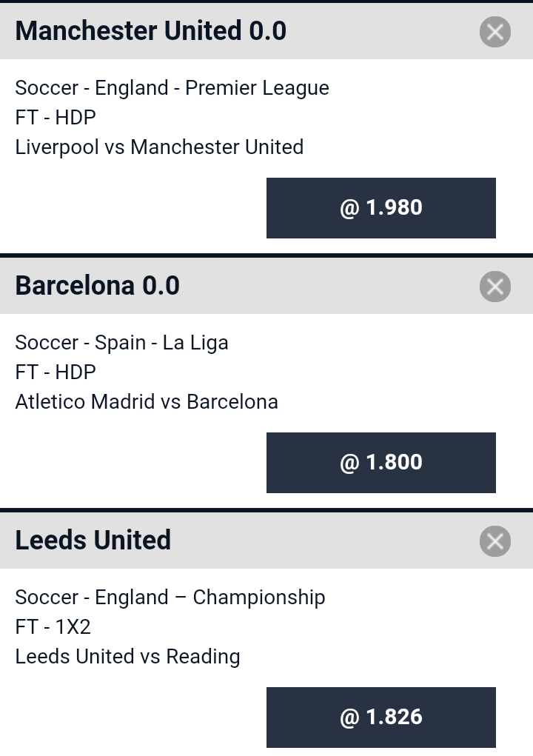
Task: Click Soccer - England - Premier League text
Action: tap(172, 88)
